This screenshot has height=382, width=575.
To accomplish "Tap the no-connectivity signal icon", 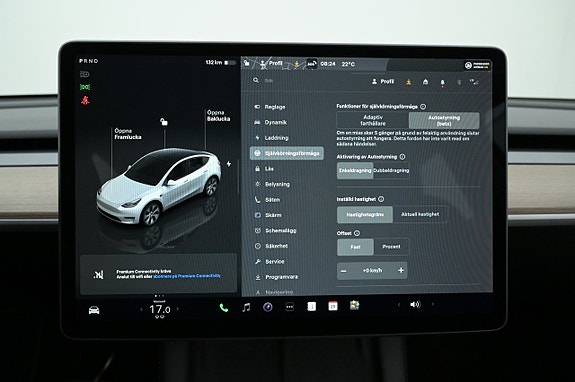I will click(x=98, y=274).
